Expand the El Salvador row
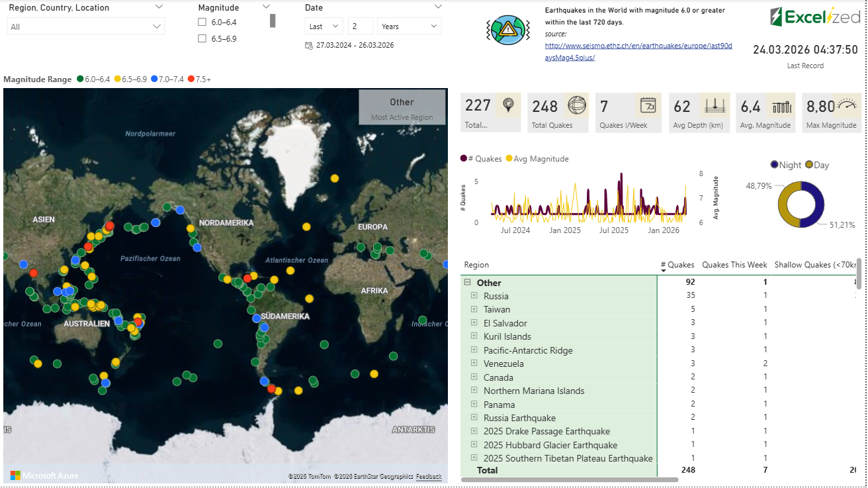Viewport: 868px width, 488px height. click(x=474, y=322)
